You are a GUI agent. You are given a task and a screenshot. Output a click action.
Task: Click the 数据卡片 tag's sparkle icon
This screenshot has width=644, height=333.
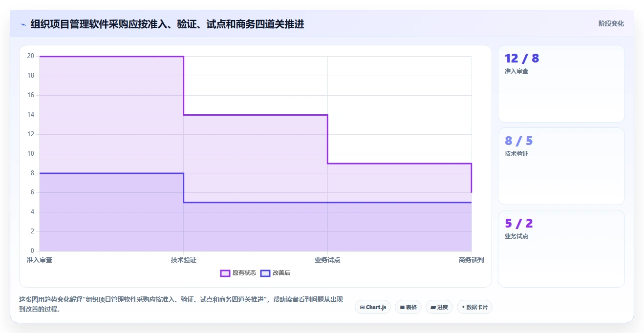(x=463, y=307)
